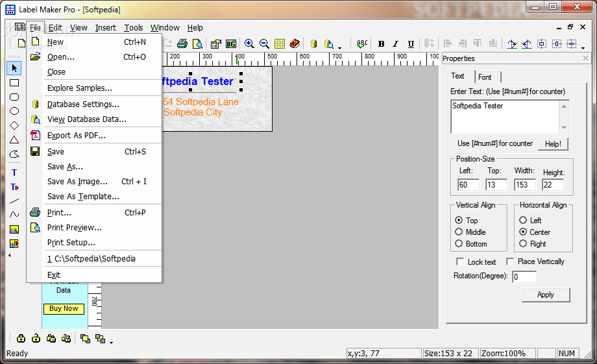Select the triangle shape tool
This screenshot has height=364, width=597.
point(14,140)
